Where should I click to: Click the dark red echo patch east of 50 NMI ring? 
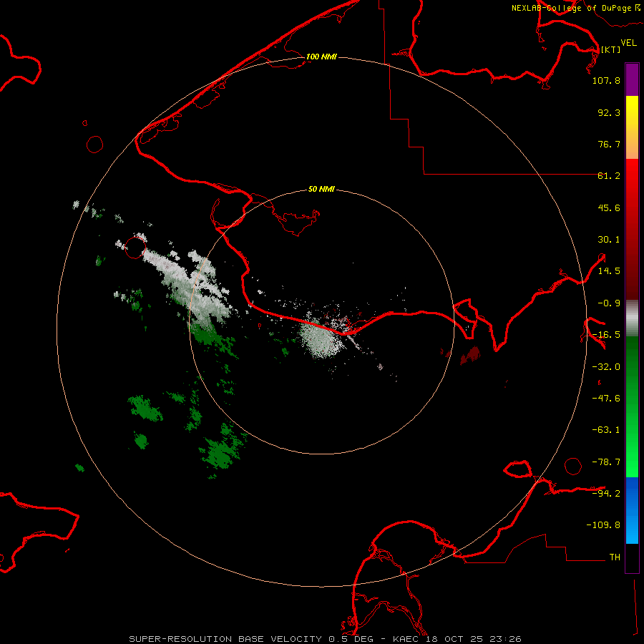[x=470, y=355]
